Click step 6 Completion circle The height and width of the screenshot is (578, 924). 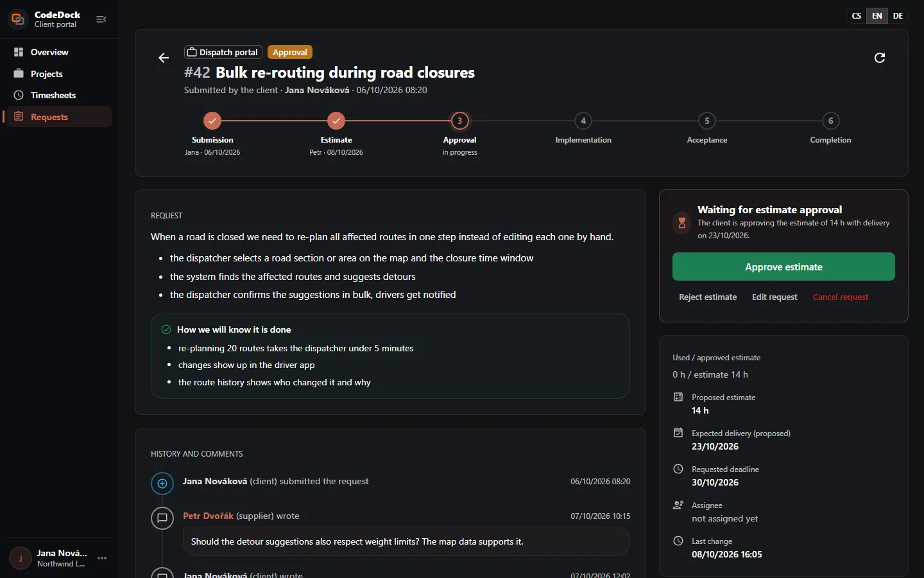tap(831, 121)
